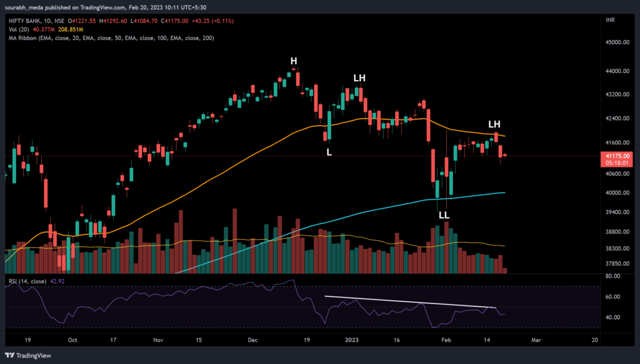The height and width of the screenshot is (364, 640).
Task: Click the 2023 label on the time axis
Action: [x=351, y=340]
